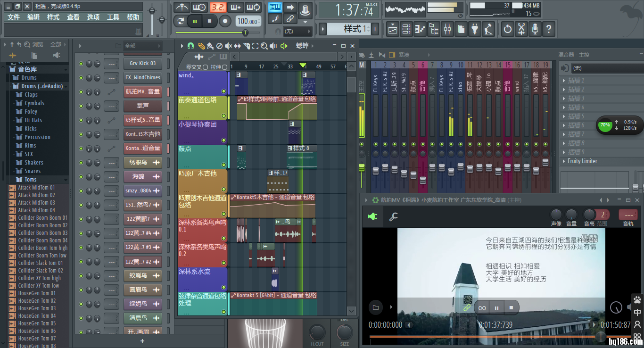Open the 样式 menu
Viewport: 644px width, 348px height.
click(x=53, y=17)
